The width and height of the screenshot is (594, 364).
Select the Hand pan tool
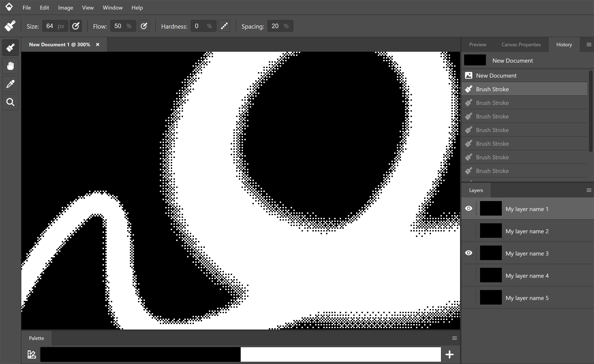click(x=10, y=66)
